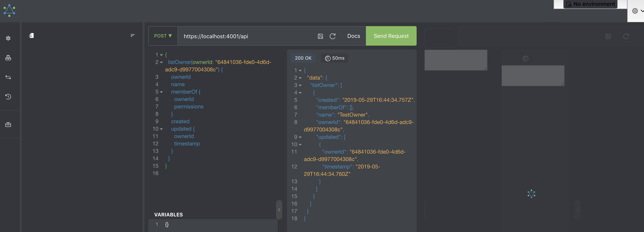The width and height of the screenshot is (644, 232).
Task: Collapse the memberOf block in query
Action: [162, 92]
